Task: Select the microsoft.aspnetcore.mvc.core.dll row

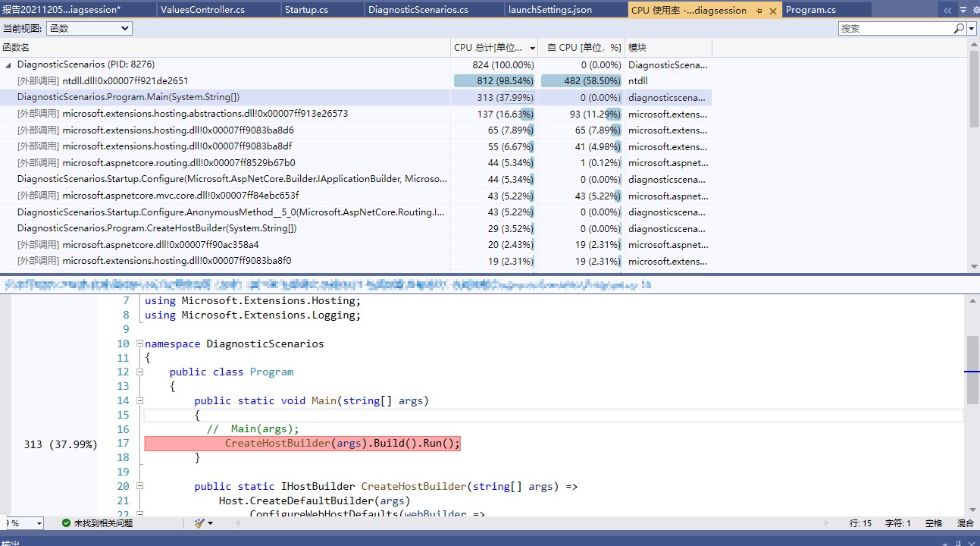Action: (356, 196)
